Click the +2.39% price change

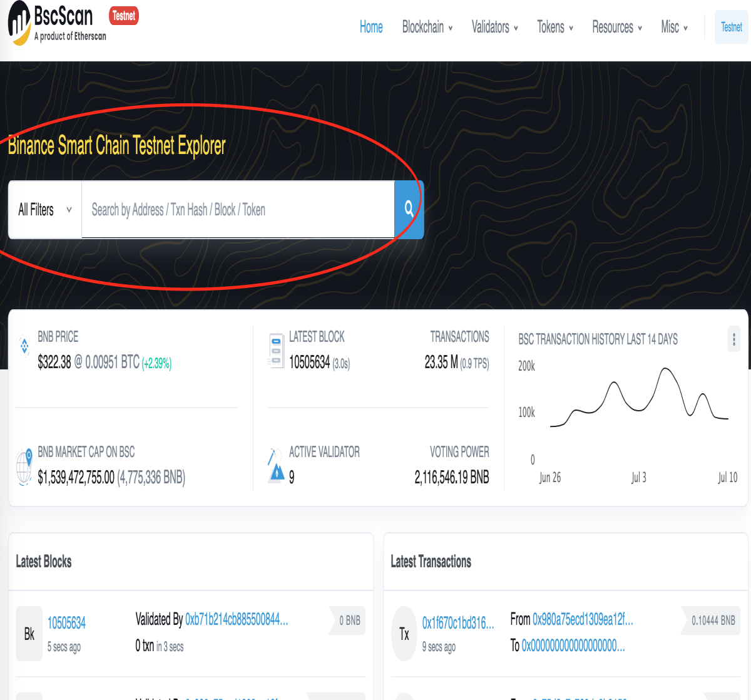pyautogui.click(x=156, y=363)
